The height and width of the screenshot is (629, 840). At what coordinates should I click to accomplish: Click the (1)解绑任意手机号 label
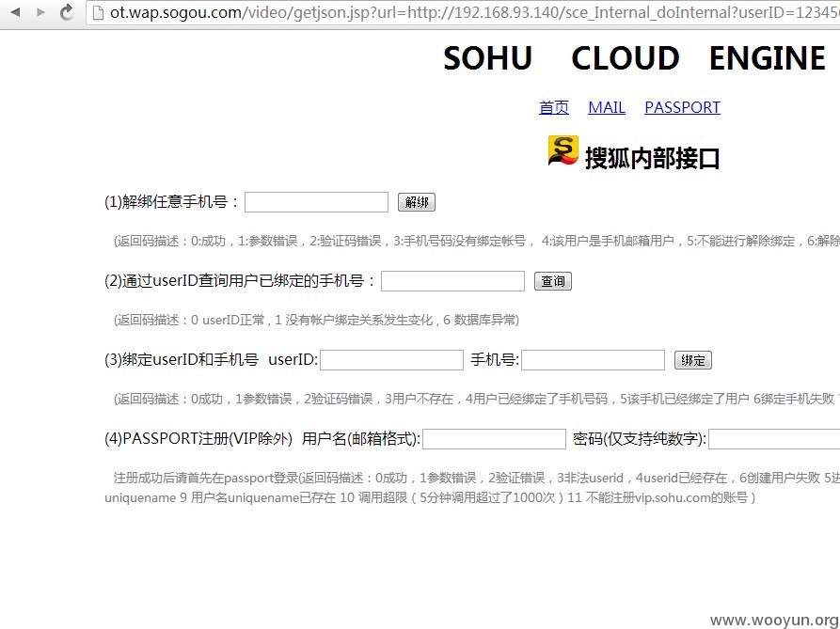171,202
